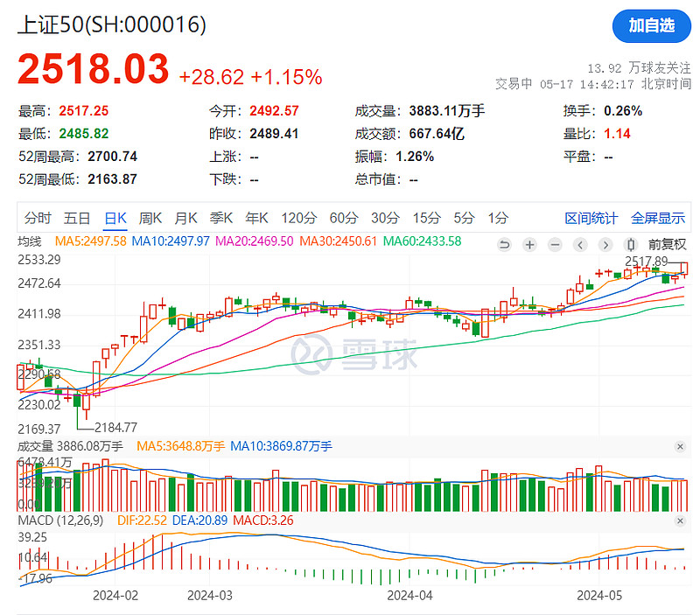Click the MA30:2450.61 legend value
The width and height of the screenshot is (700, 615).
(x=338, y=241)
